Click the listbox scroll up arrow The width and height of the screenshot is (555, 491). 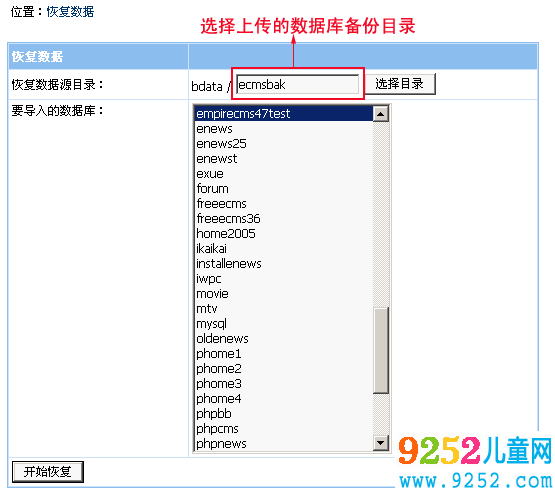381,114
